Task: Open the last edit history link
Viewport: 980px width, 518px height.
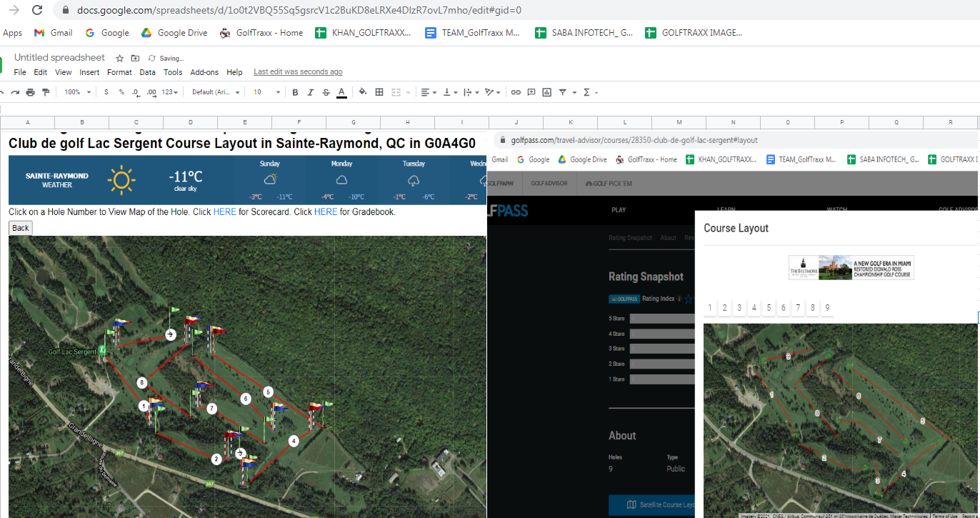Action: 298,72
